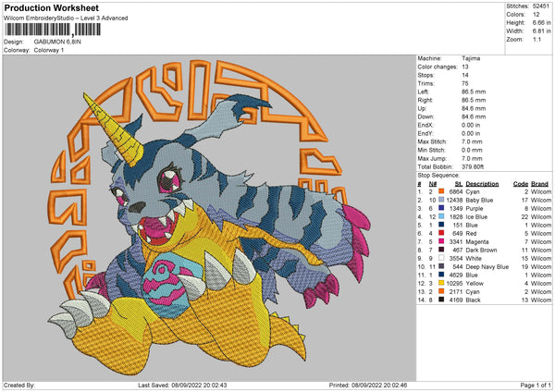The height and width of the screenshot is (392, 555).
Task: Click the Stops value 14
Action: pos(465,75)
